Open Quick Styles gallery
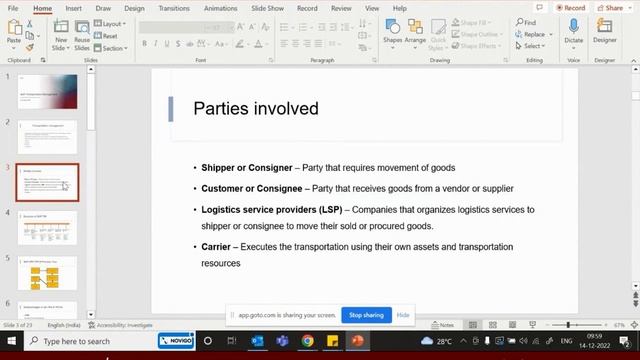Viewport: 640px width, 360px height. (438, 35)
